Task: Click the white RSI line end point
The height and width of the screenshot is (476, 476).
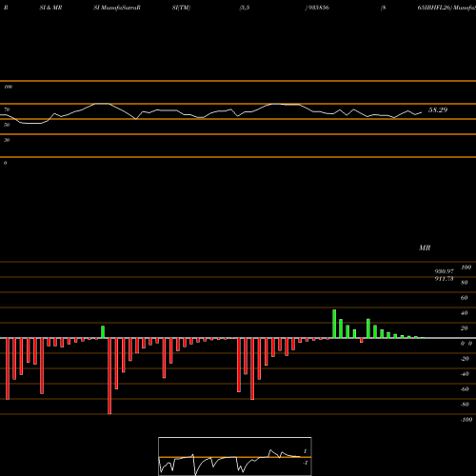Action: [x=422, y=112]
